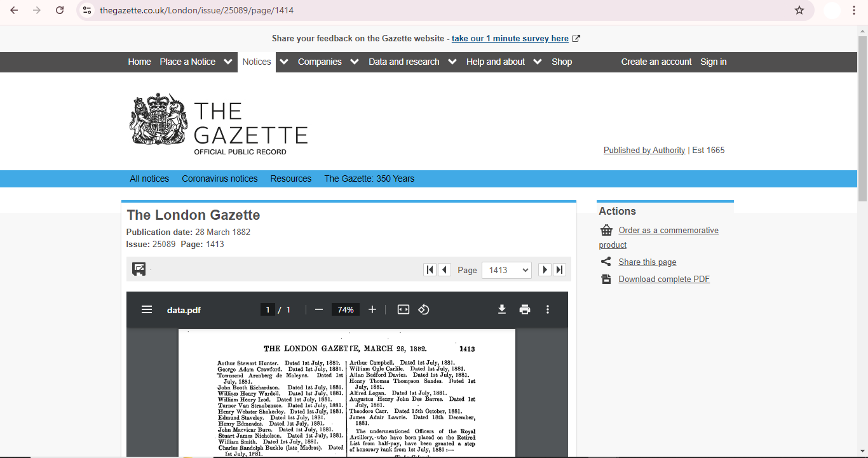Open Resources link in blue bar
Screen dimensions: 868x458
(291, 178)
